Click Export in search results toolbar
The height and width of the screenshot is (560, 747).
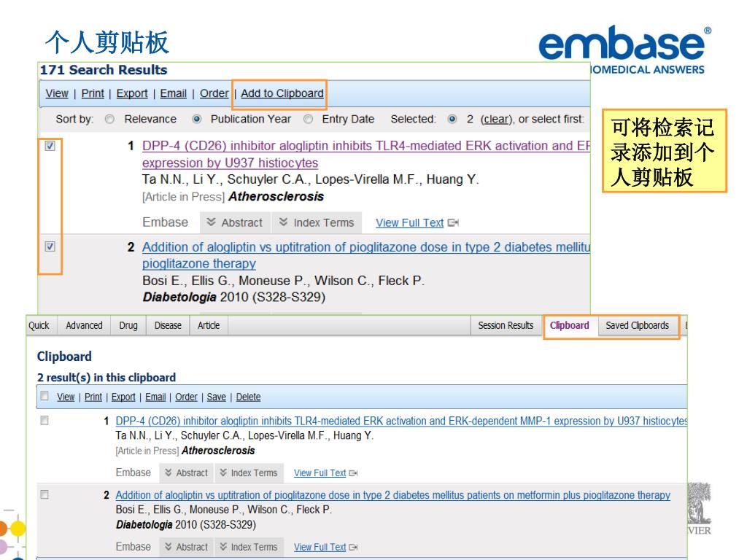132,93
